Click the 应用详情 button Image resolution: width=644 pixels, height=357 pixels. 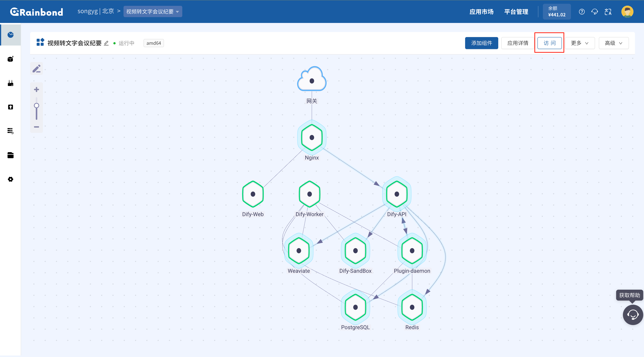[518, 43]
